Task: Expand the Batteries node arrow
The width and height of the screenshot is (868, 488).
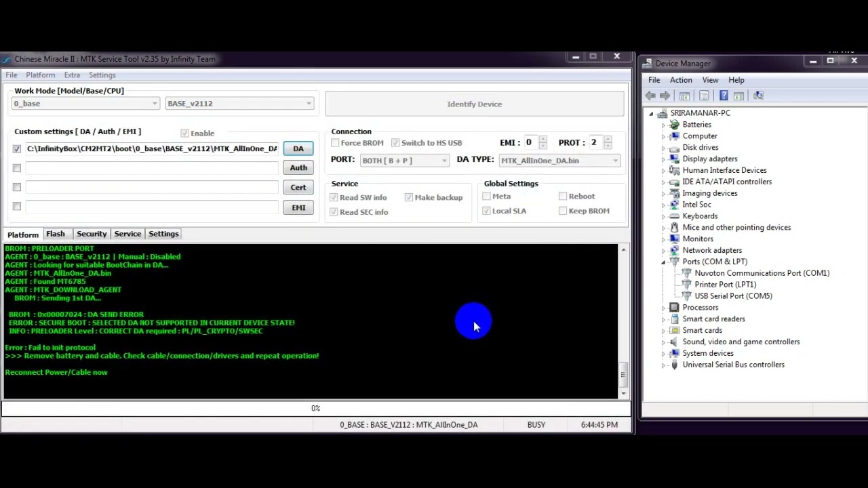Action: click(x=663, y=125)
